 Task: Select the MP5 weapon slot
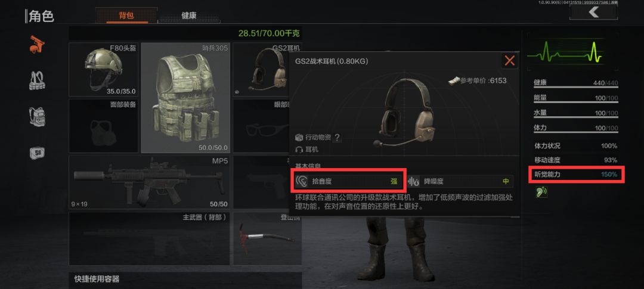tap(149, 182)
